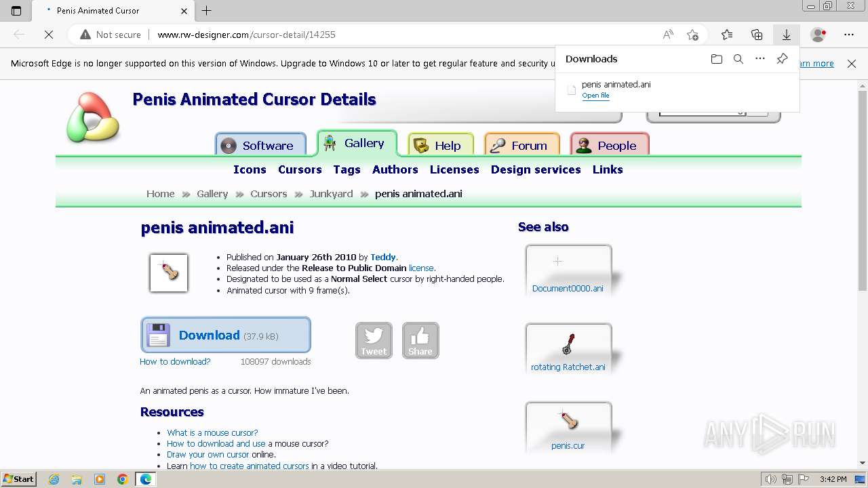Screen dimensions: 868x488
Task: Open the penis.cur thumbnail
Action: (x=568, y=427)
